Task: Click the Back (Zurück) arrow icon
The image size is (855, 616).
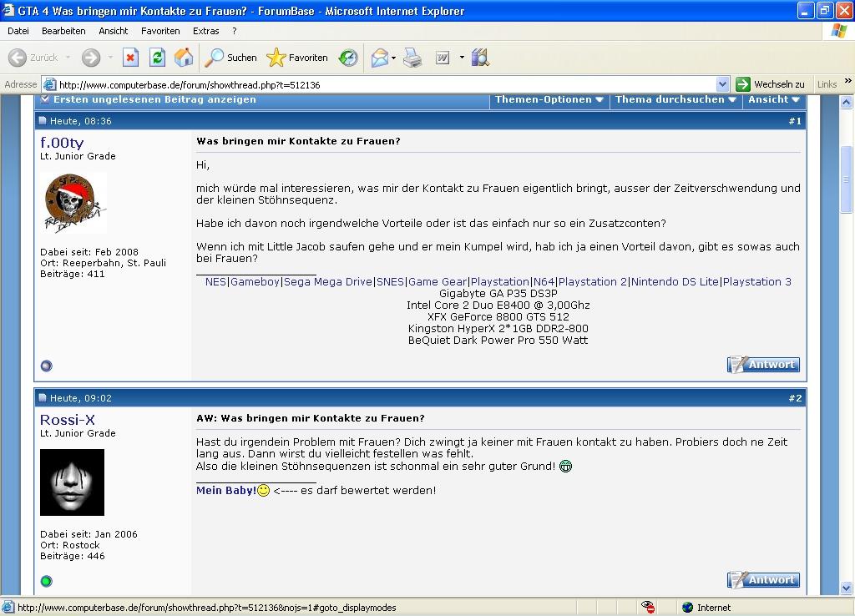Action: pos(18,58)
